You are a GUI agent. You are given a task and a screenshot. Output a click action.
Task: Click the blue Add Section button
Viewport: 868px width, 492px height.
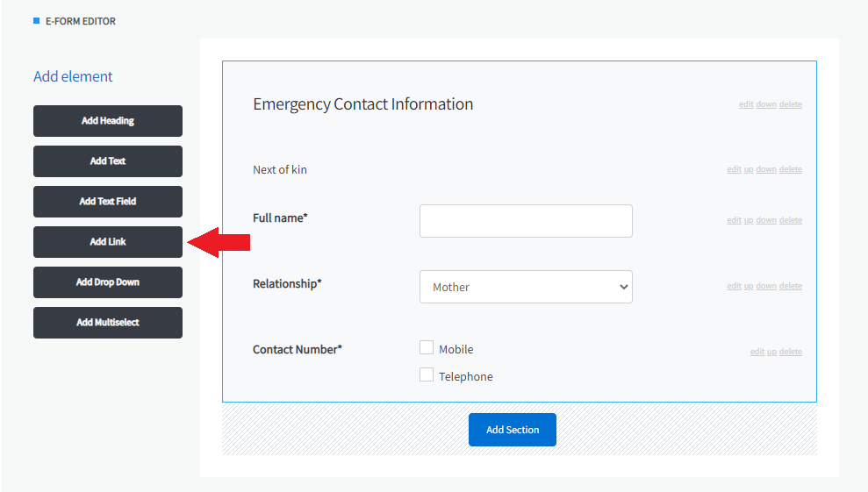tap(513, 430)
